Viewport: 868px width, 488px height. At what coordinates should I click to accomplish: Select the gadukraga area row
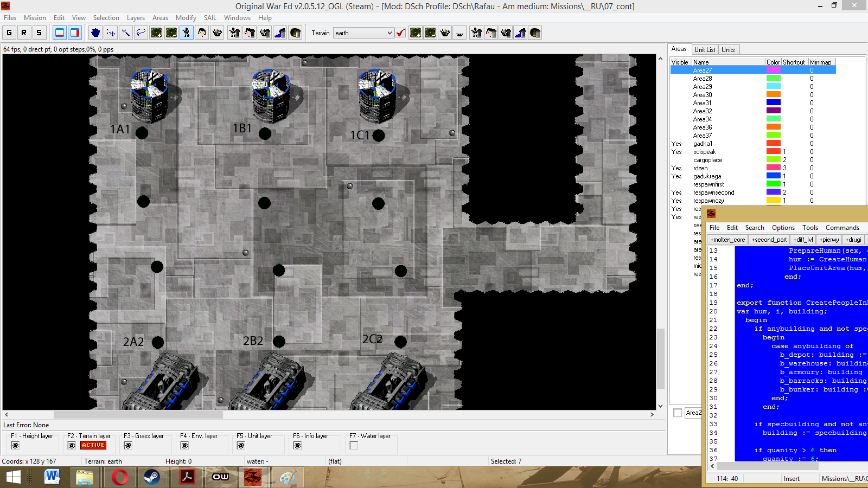click(753, 176)
